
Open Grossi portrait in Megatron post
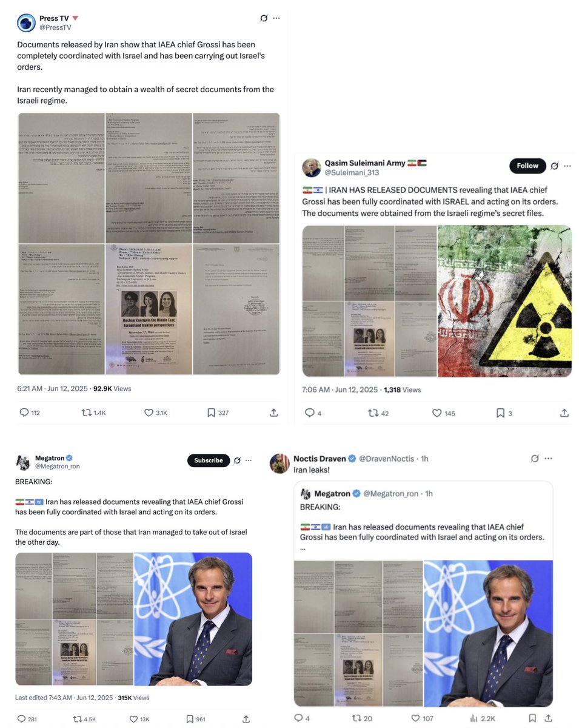click(x=193, y=619)
